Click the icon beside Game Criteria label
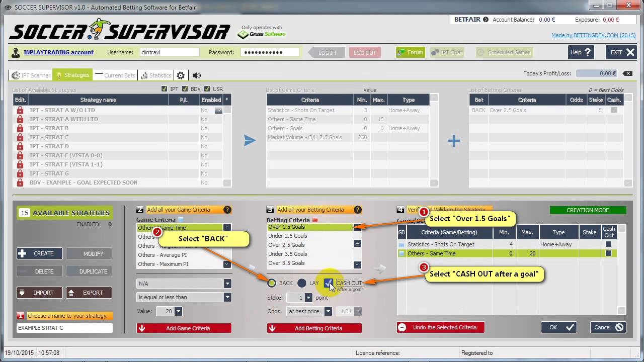 coord(181,219)
